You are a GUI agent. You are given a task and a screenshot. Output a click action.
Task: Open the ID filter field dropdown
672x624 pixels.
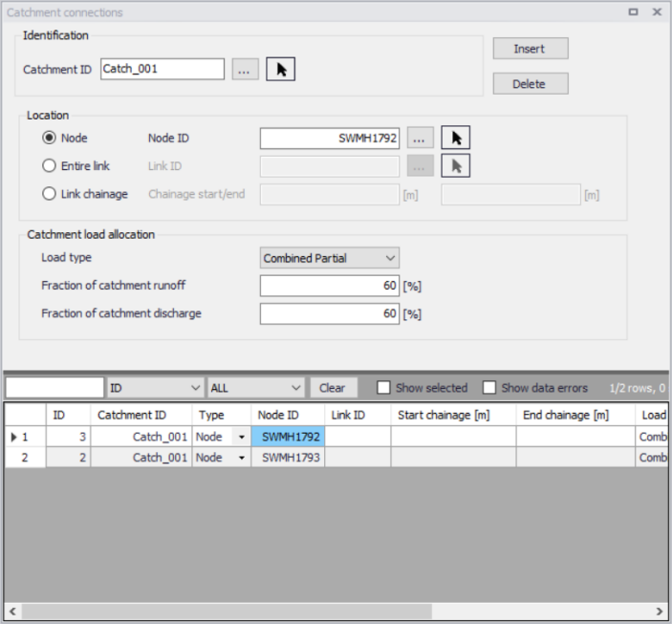(x=155, y=388)
